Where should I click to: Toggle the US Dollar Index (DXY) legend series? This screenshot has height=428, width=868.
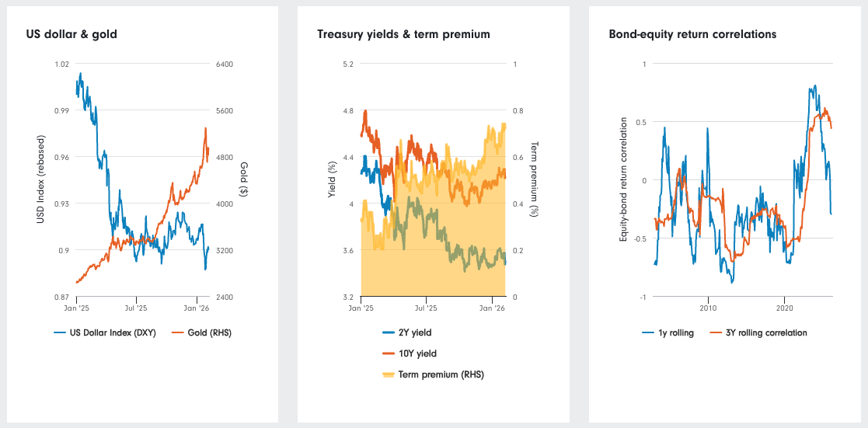(105, 332)
